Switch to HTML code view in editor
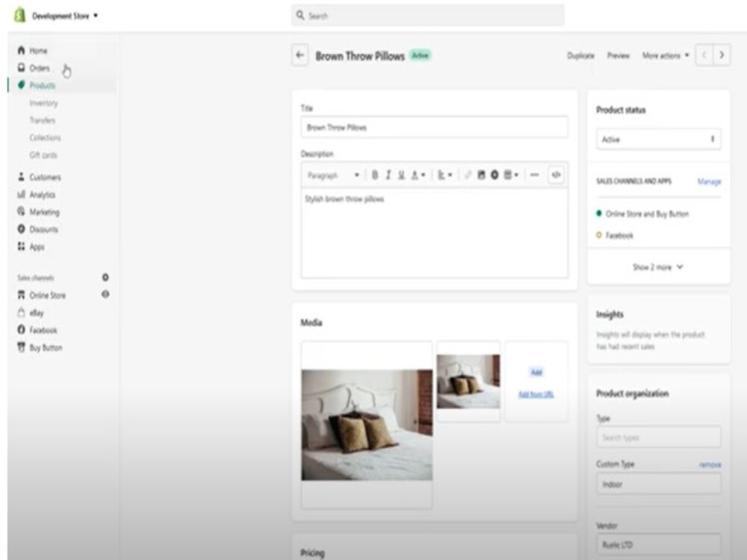The width and height of the screenshot is (747, 560). point(554,175)
